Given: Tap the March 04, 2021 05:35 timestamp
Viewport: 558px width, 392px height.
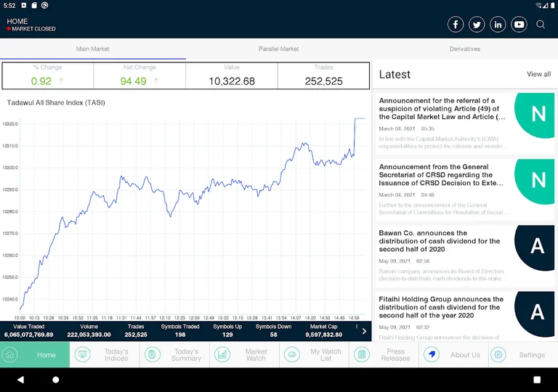Looking at the screenshot, I should pos(406,128).
